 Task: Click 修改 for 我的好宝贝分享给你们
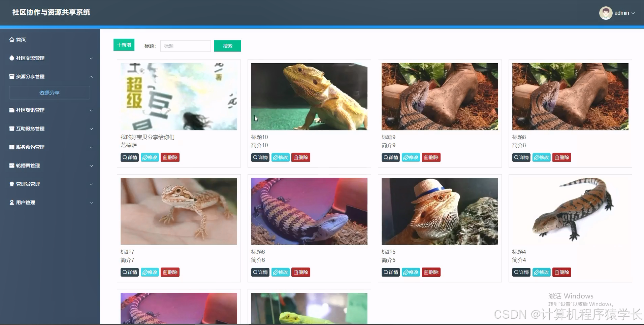[x=150, y=157]
